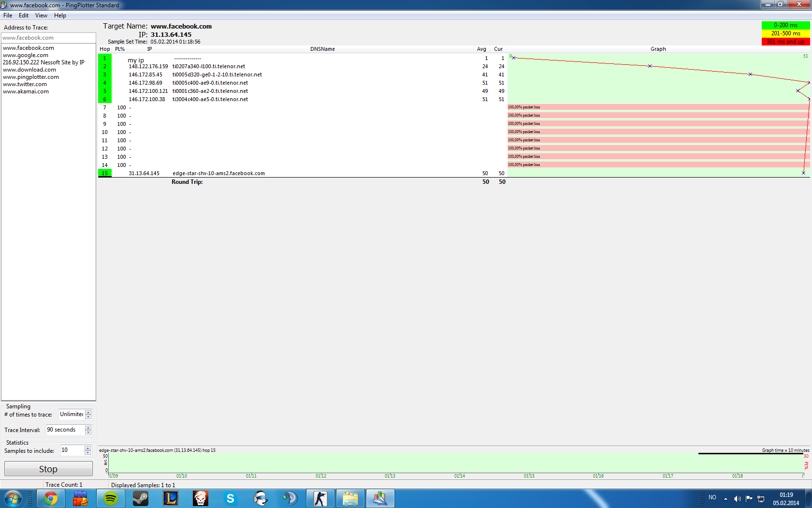Click the Cur column header
Viewport: 812px width, 508px height.
(x=498, y=49)
